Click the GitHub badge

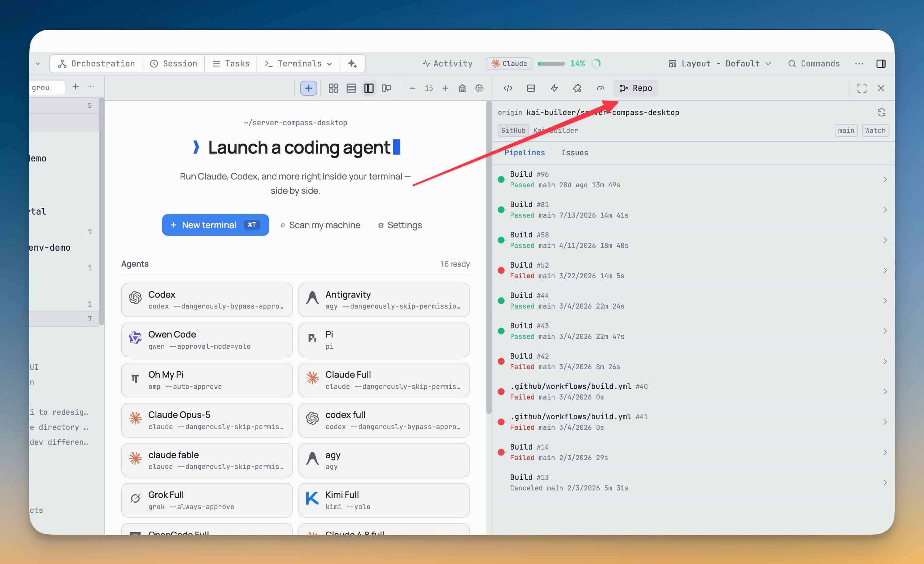click(513, 130)
